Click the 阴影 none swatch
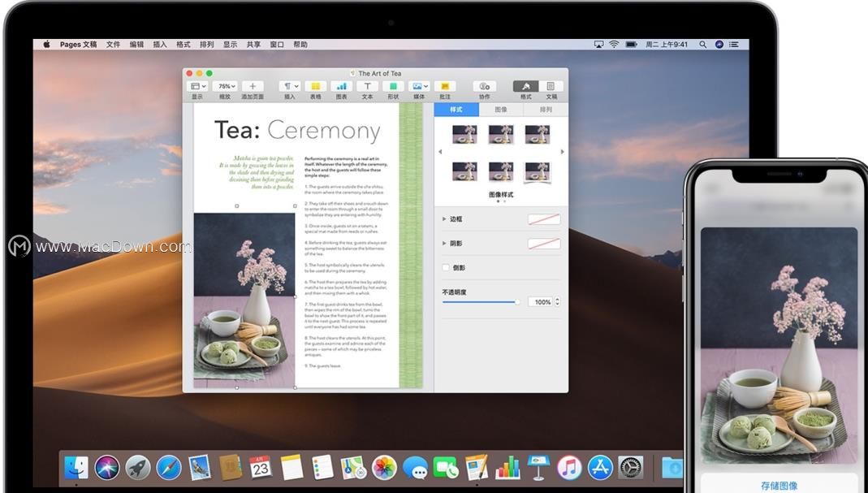The image size is (868, 493). [x=543, y=244]
